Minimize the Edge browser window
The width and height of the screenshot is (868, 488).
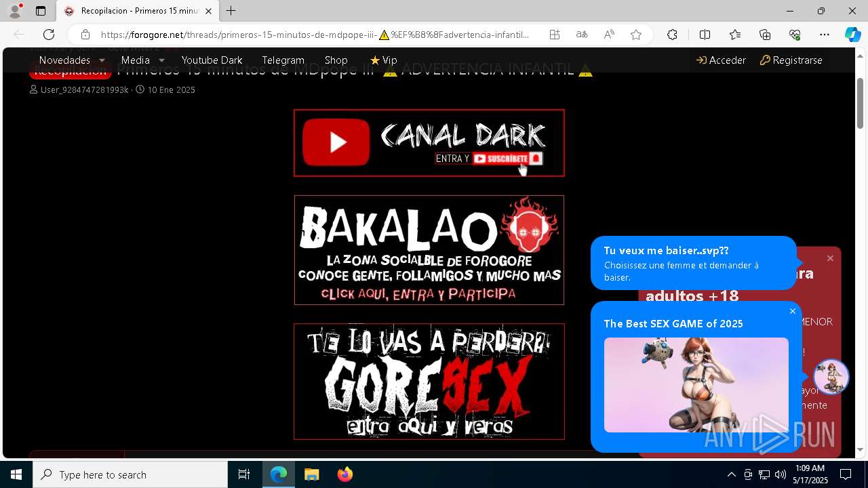pyautogui.click(x=790, y=11)
